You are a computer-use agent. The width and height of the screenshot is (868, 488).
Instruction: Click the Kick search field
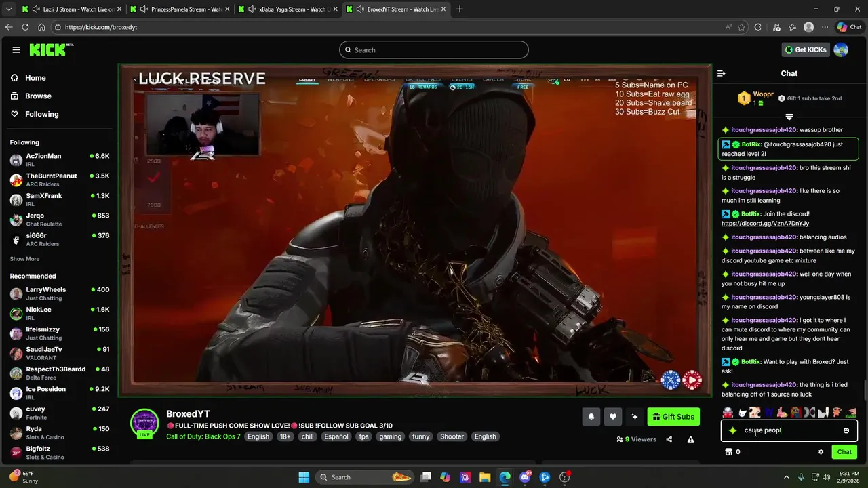coord(434,50)
